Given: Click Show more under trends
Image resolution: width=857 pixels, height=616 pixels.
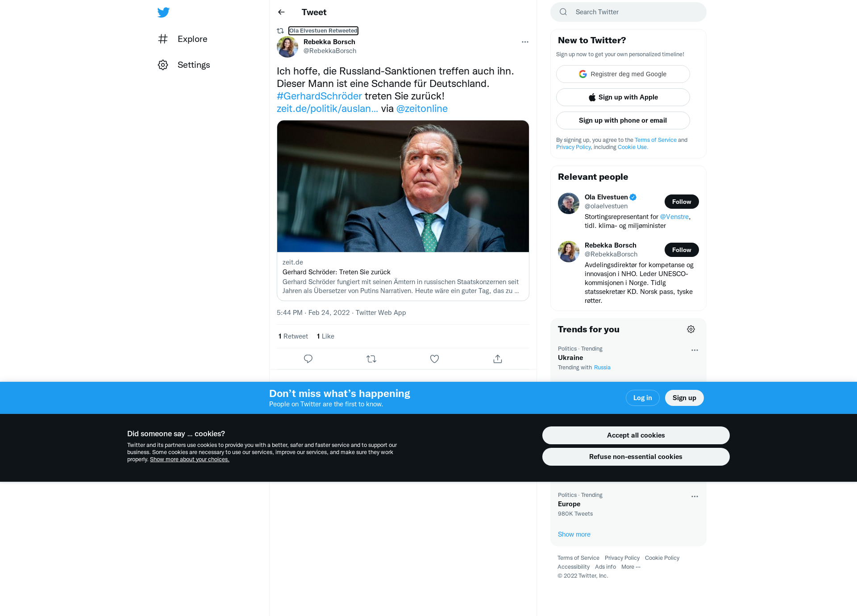Looking at the screenshot, I should [574, 534].
